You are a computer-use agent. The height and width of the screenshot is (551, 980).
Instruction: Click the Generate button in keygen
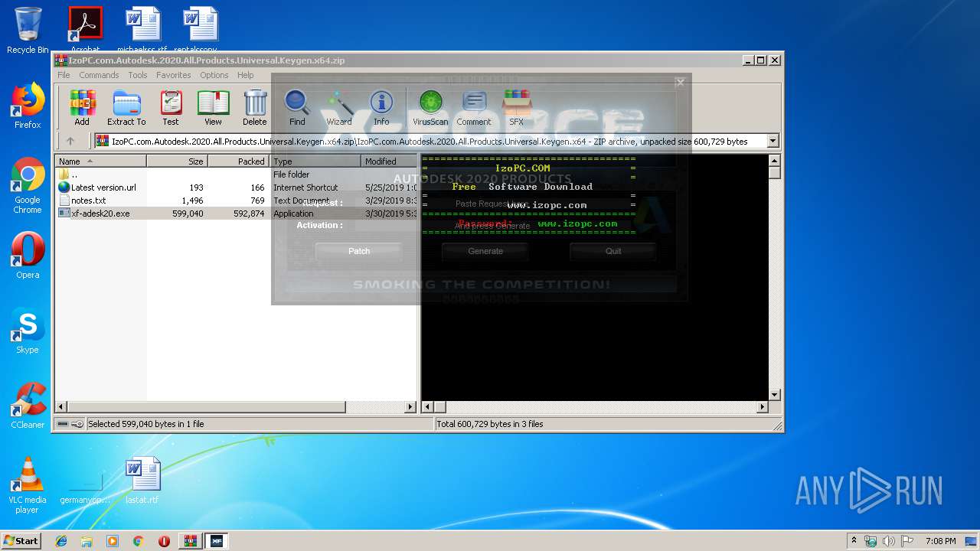pos(485,251)
